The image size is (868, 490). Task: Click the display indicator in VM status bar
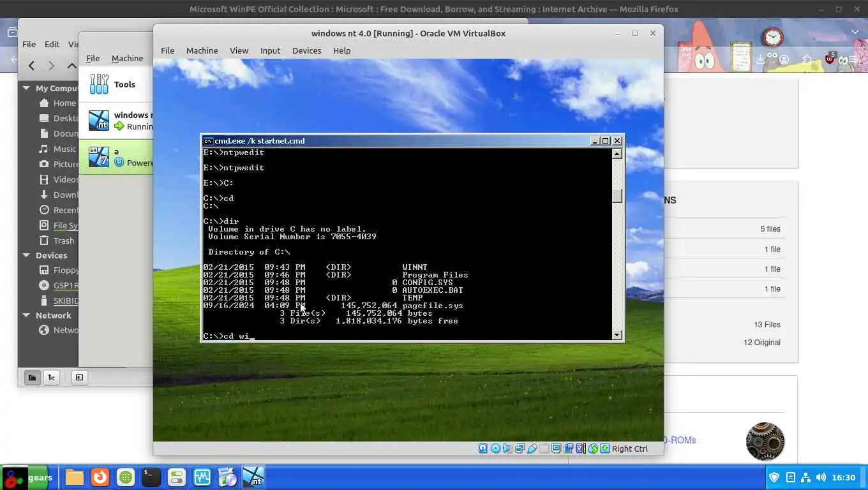click(557, 449)
